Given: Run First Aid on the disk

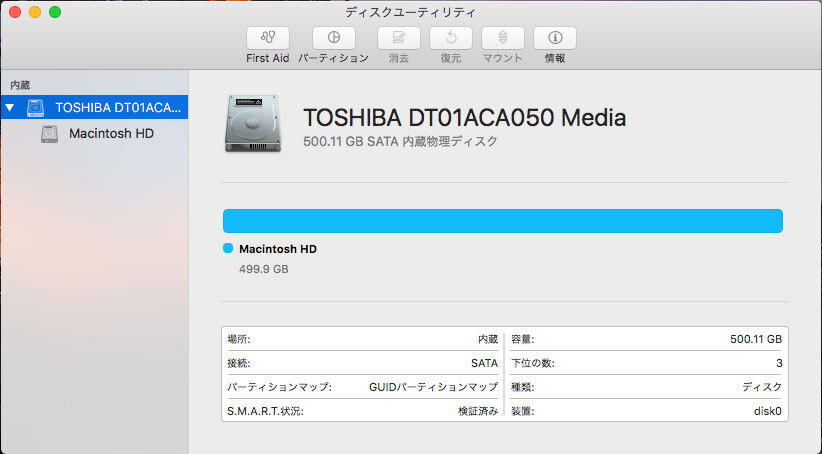Looking at the screenshot, I should pyautogui.click(x=267, y=38).
